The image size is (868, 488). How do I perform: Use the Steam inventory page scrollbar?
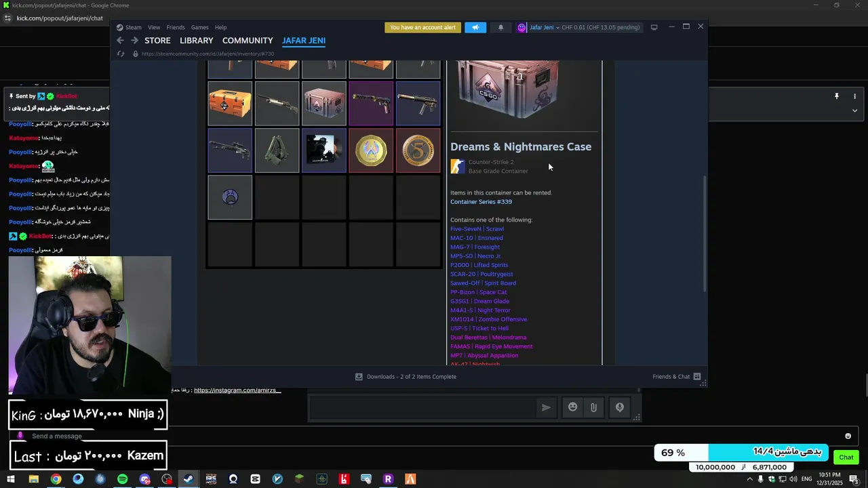click(704, 234)
